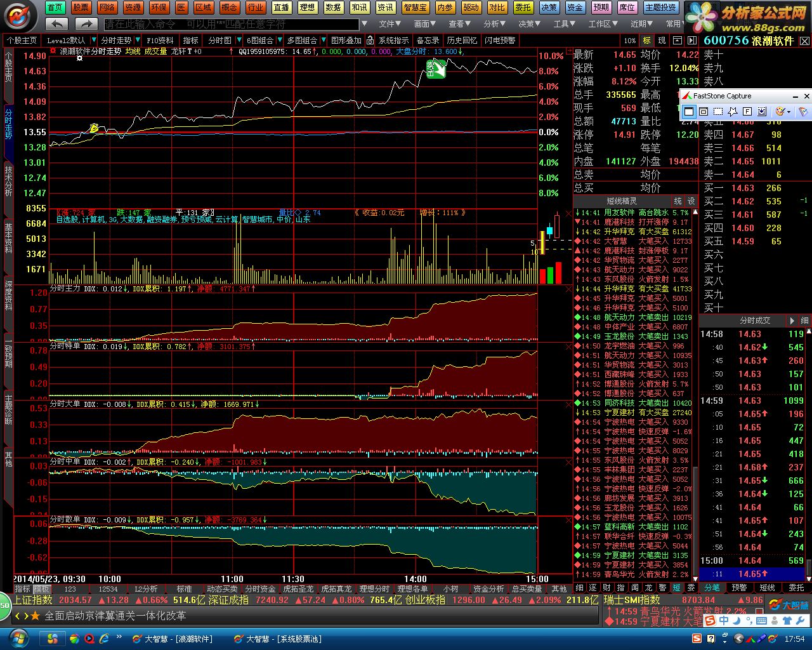The width and height of the screenshot is (812, 650).
Task: Click the red X closing 分时主力 panel
Action: (x=568, y=289)
